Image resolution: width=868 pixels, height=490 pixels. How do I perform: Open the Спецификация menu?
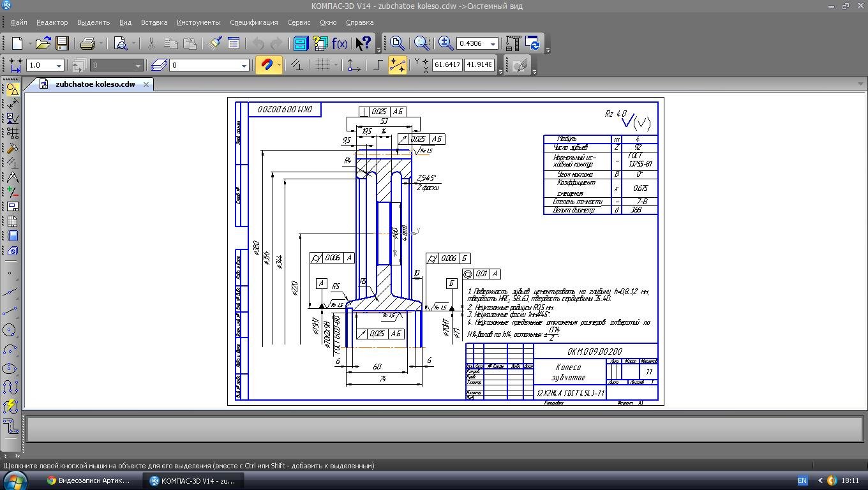(x=253, y=22)
